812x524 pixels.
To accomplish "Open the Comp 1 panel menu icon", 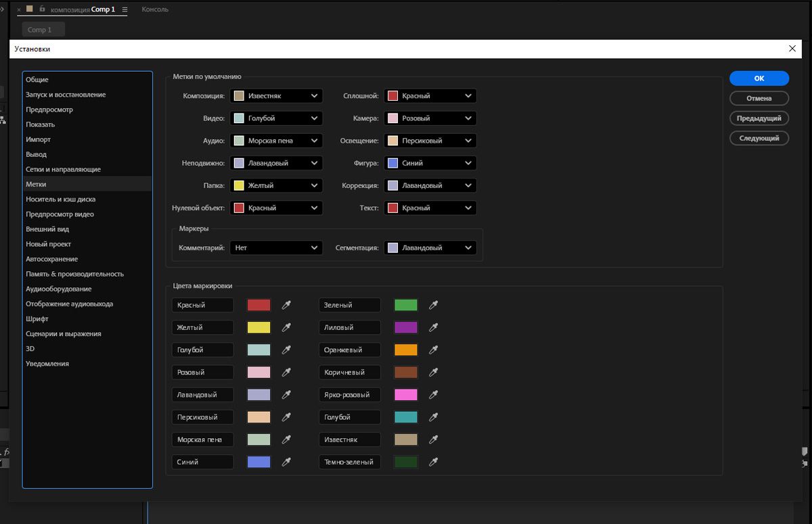I will [x=125, y=9].
